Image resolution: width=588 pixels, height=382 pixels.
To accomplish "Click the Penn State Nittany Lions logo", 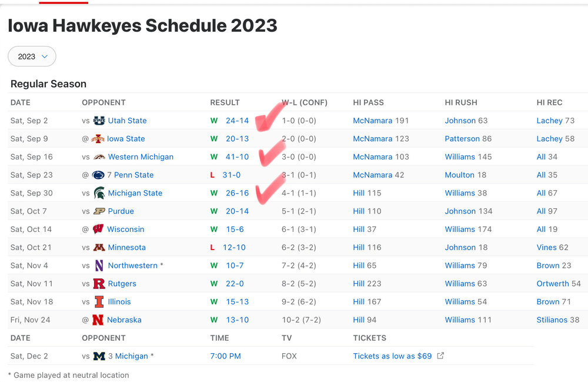I will pos(98,175).
